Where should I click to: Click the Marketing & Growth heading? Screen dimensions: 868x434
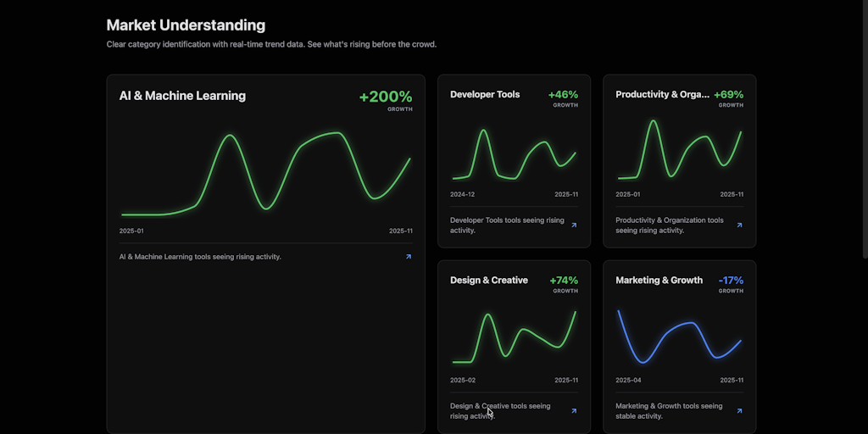(659, 280)
